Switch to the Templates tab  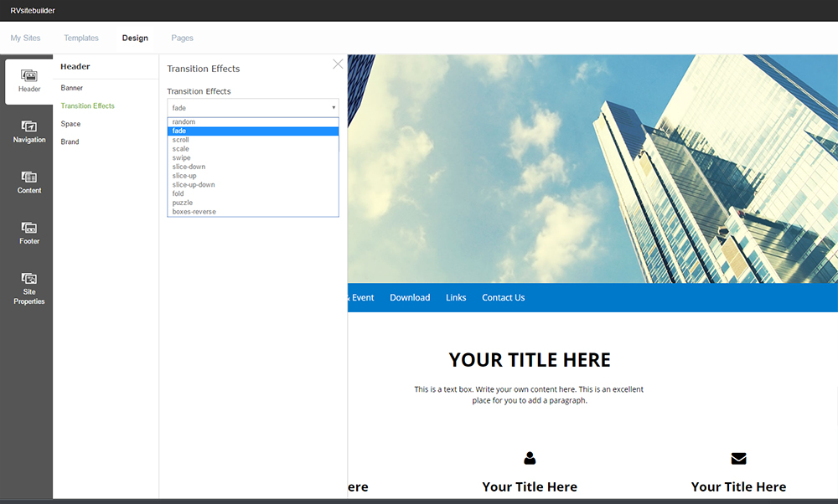81,38
